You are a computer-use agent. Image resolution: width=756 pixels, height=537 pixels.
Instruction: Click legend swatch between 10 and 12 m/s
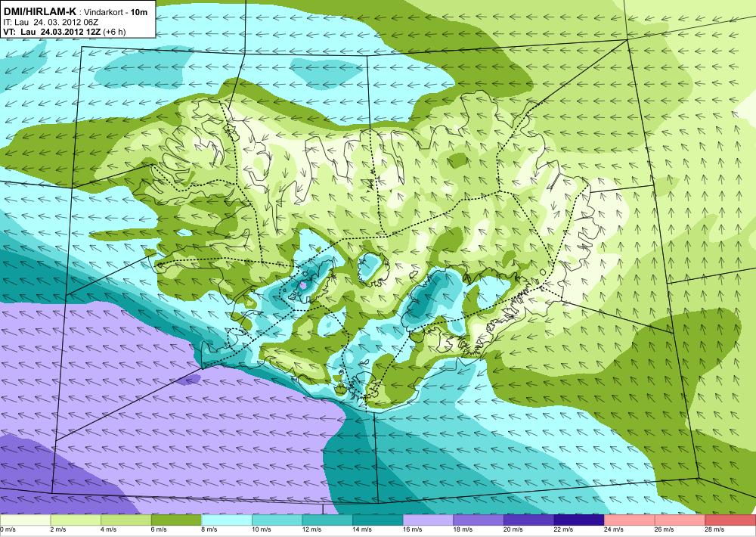[277, 520]
